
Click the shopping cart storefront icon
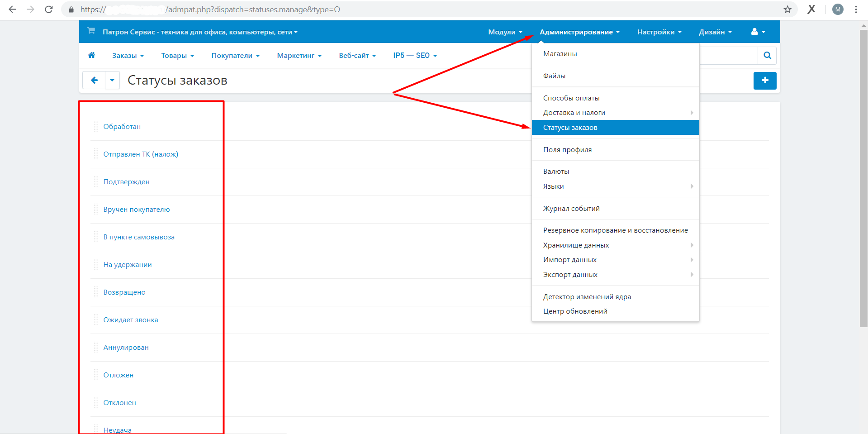(x=91, y=31)
